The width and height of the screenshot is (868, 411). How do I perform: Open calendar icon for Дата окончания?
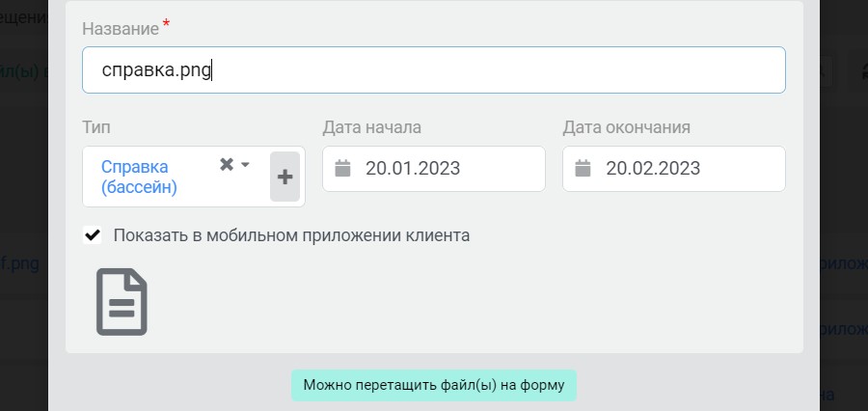pos(583,168)
